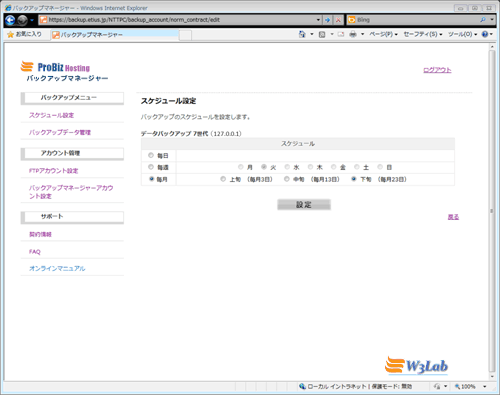Screen dimensions: 500x395
Task: Expand the zoom level 100% dropdown
Action: pyautogui.click(x=485, y=387)
